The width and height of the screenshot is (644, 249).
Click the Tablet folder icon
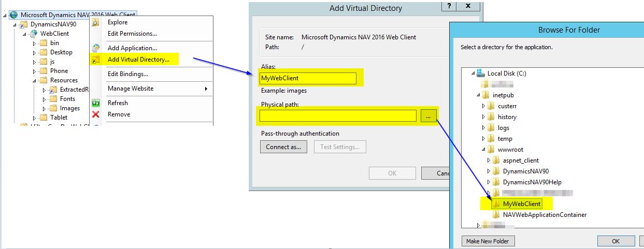click(44, 118)
